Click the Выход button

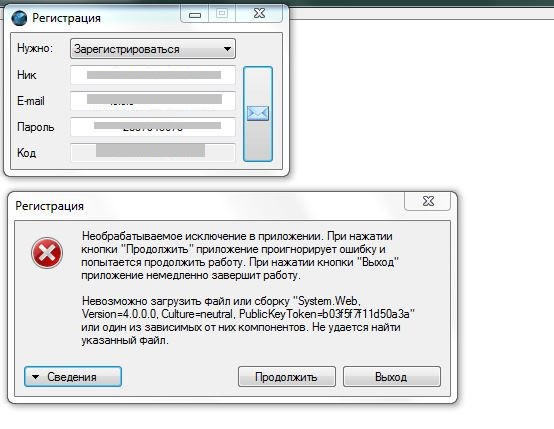[x=391, y=377]
